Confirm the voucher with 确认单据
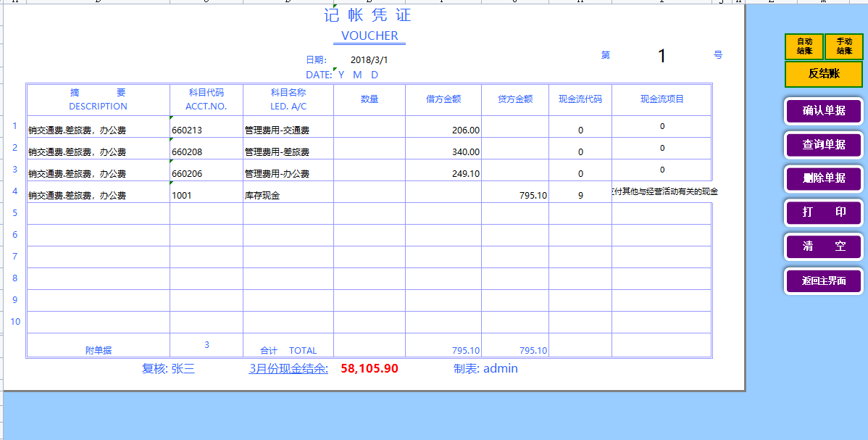 [x=824, y=111]
